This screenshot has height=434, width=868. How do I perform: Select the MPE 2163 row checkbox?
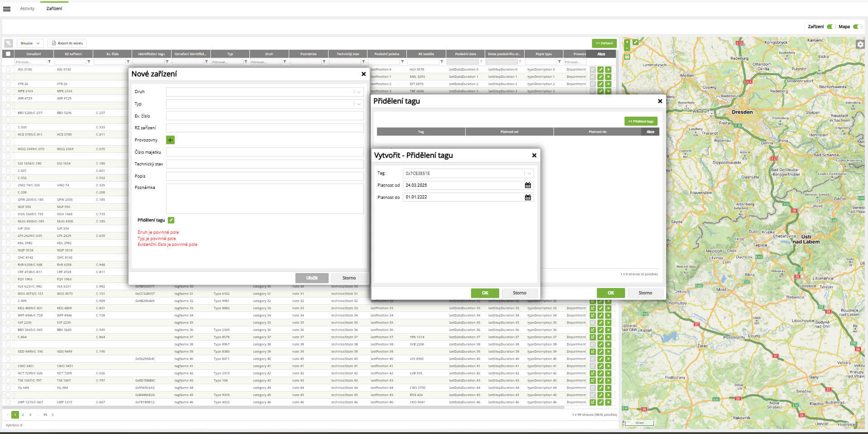(8, 91)
